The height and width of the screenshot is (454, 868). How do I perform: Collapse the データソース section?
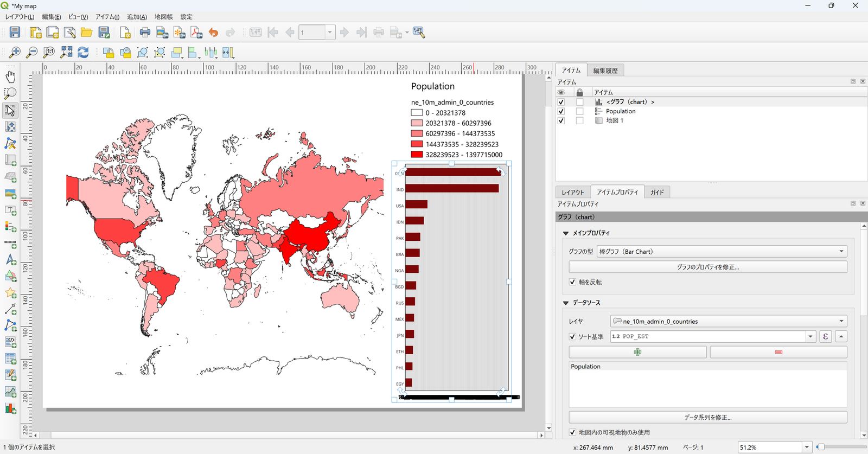point(566,303)
